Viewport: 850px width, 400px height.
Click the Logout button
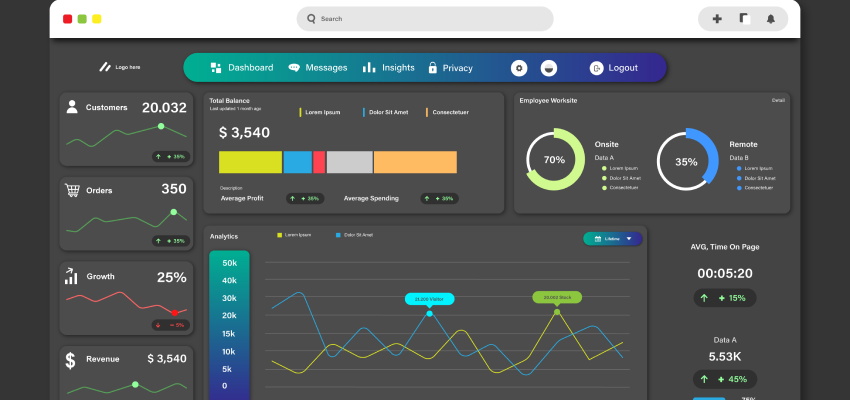coord(613,68)
